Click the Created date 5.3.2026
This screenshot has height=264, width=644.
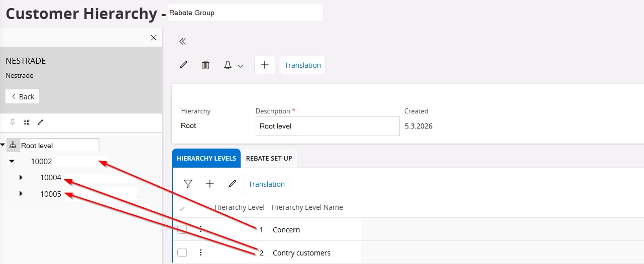point(418,126)
